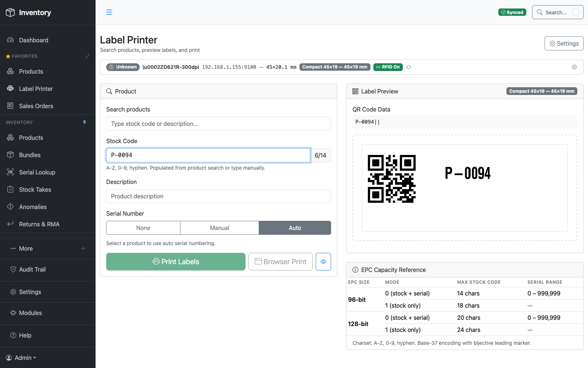This screenshot has height=368, width=588.
Task: Click the info icon by EPC Capacity Reference
Action: coord(355,270)
